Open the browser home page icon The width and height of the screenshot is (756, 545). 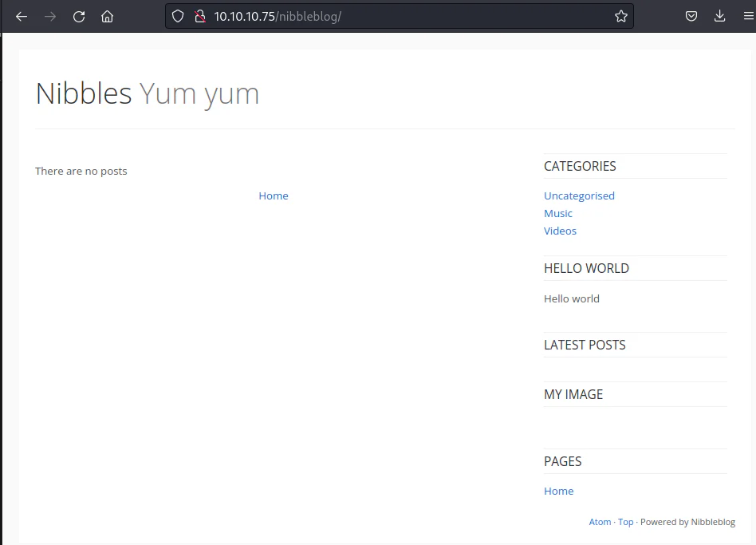click(x=107, y=17)
